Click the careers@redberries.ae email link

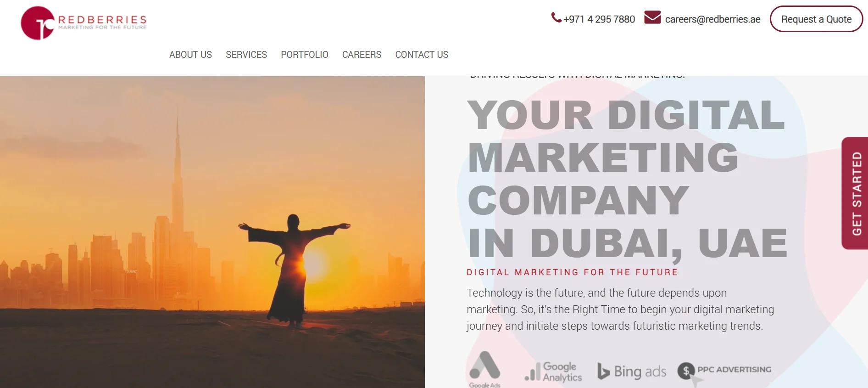712,19
